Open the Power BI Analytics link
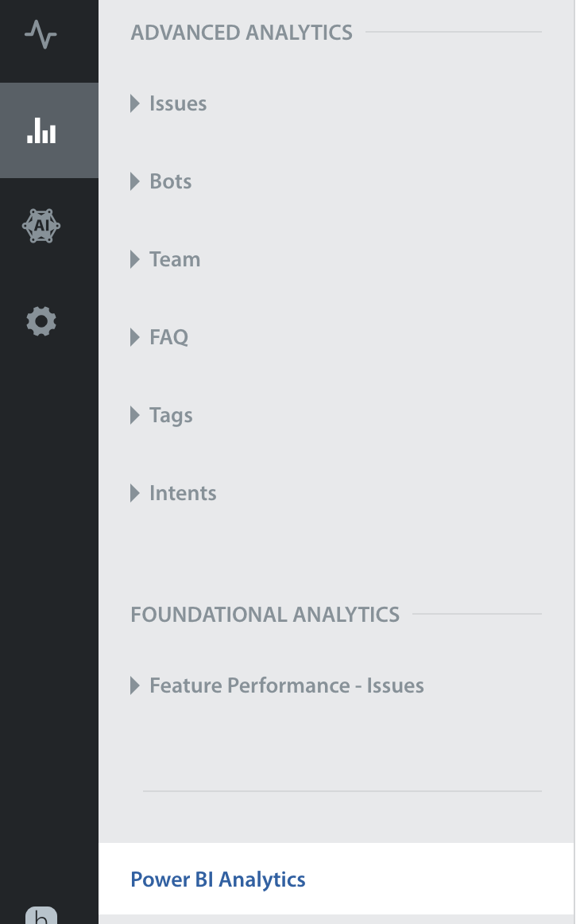The width and height of the screenshot is (580, 924). pos(218,879)
